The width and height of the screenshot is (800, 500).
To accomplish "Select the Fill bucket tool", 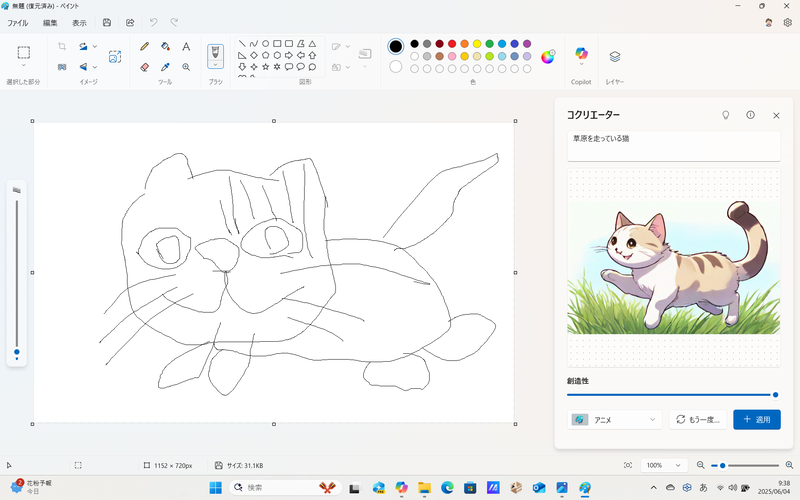I will click(165, 46).
